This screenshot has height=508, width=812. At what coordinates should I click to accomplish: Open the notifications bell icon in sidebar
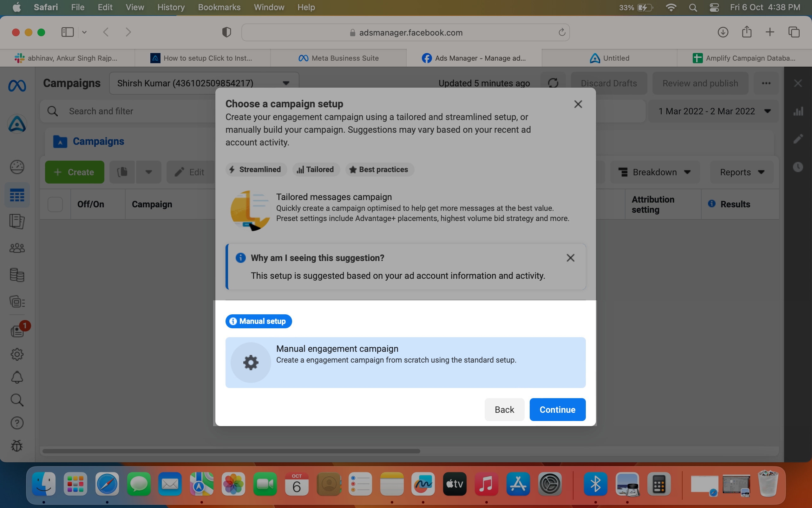[x=17, y=377]
